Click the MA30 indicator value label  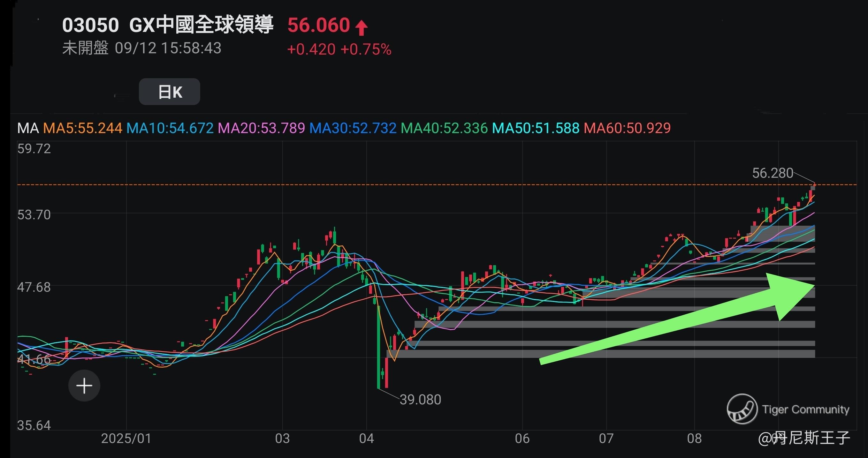click(353, 128)
